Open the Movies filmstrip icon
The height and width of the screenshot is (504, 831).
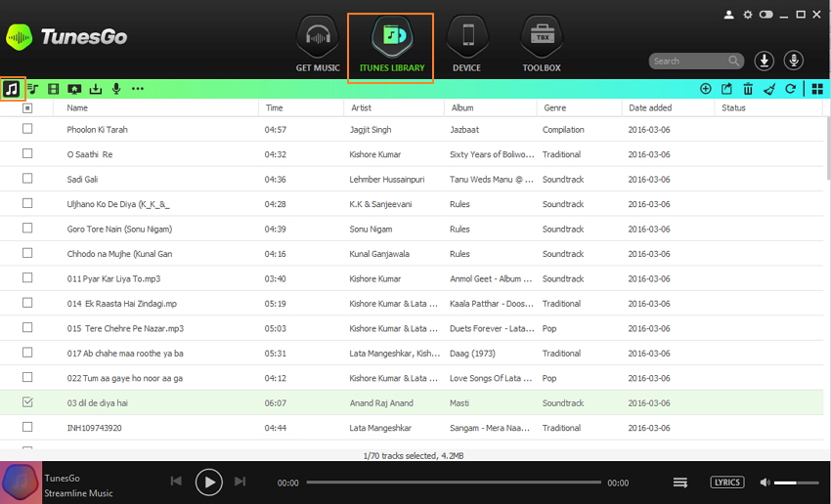[53, 89]
